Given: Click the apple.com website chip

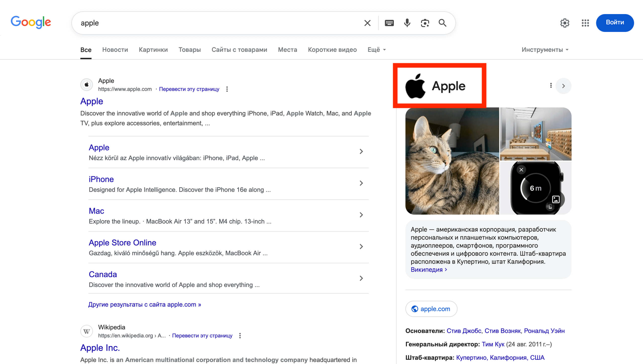Looking at the screenshot, I should pos(431,309).
